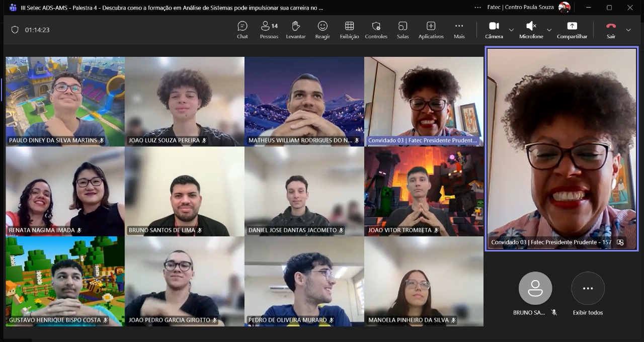The width and height of the screenshot is (644, 342).
Task: Expand camera options dropdown arrow
Action: point(511,30)
